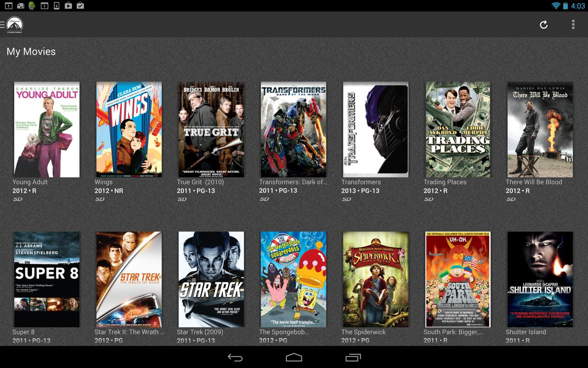Open the white Transformers movie poster
Viewport: 588px width, 368px height.
pyautogui.click(x=376, y=130)
